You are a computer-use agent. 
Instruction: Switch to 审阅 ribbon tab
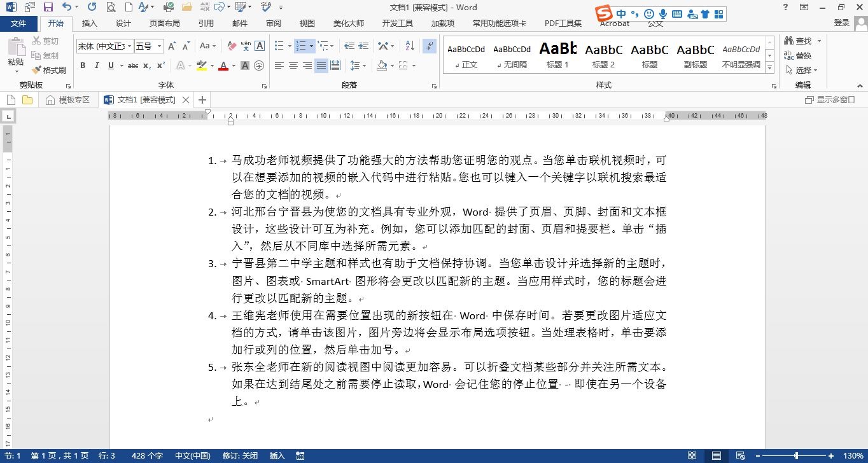click(x=274, y=24)
